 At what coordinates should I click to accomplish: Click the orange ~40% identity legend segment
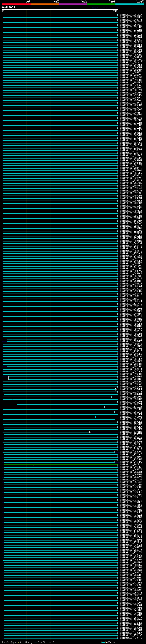pos(45,4)
